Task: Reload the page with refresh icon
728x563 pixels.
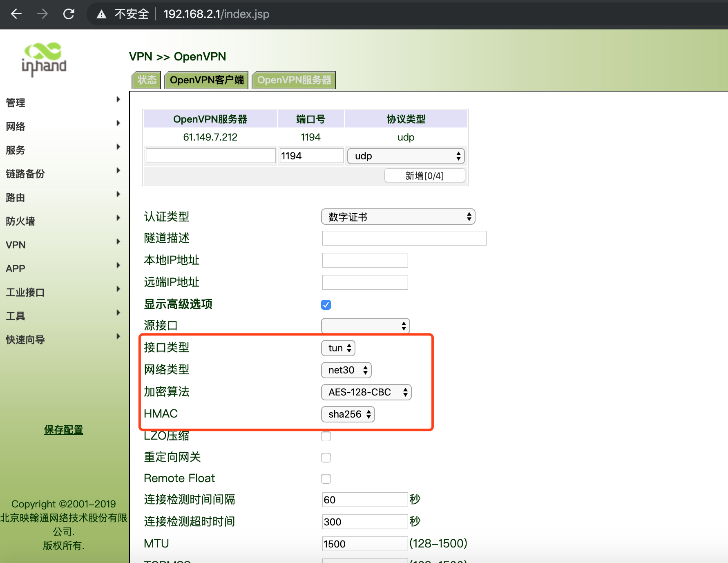Action: 69,14
